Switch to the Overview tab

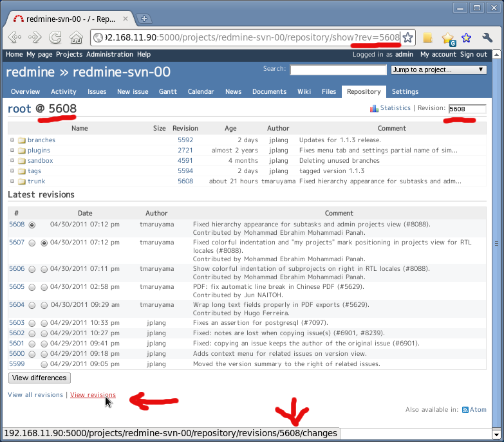(25, 91)
